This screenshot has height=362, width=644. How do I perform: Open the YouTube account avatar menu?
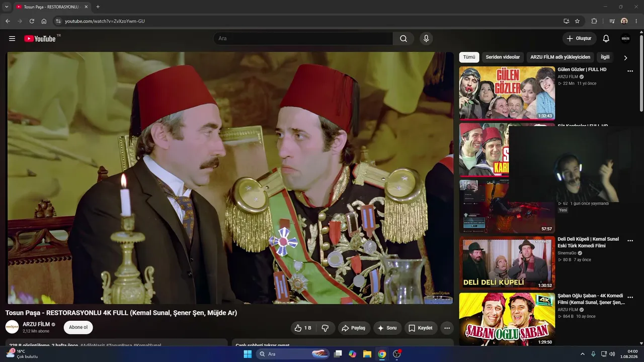tap(625, 39)
